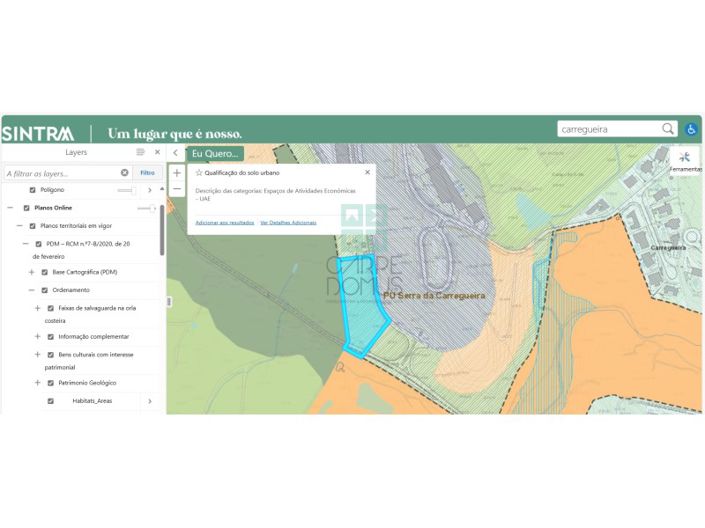Open the Eu Quero... menu
This screenshot has width=705, height=528.
tap(215, 154)
